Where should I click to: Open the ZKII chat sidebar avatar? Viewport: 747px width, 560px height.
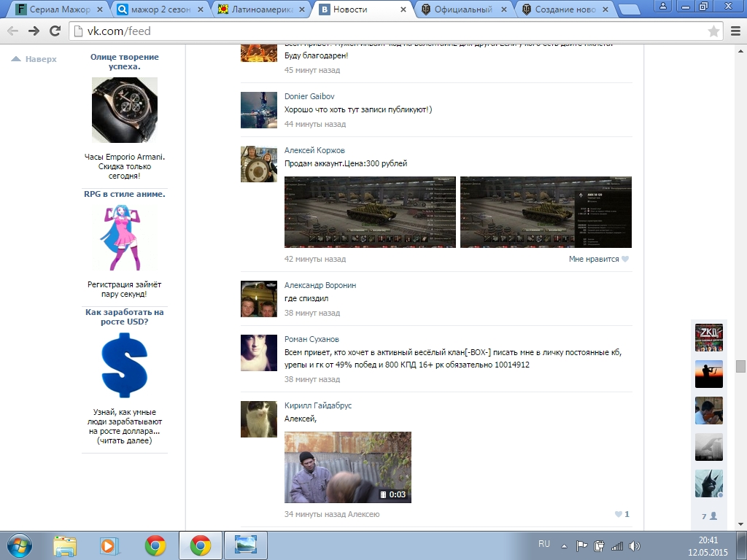709,338
